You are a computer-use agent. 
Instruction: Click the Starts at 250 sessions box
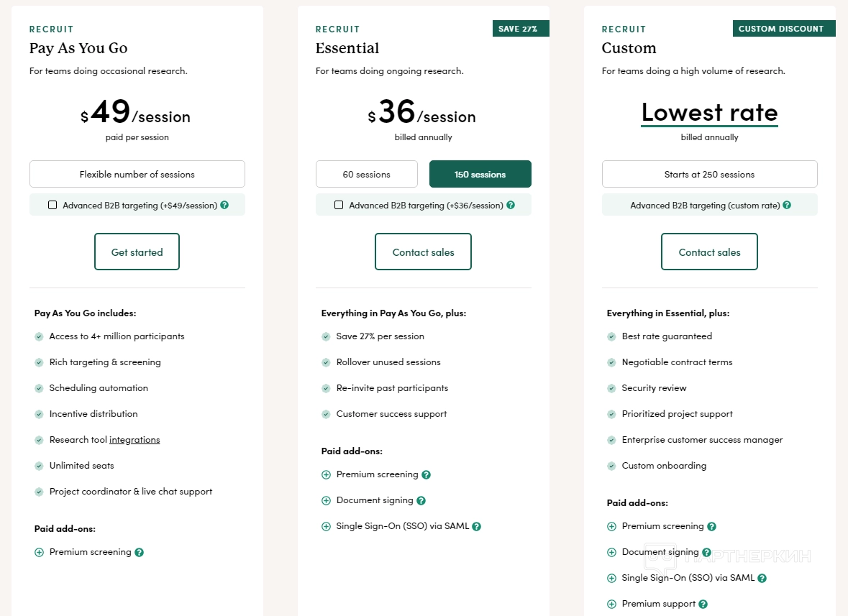pos(709,174)
